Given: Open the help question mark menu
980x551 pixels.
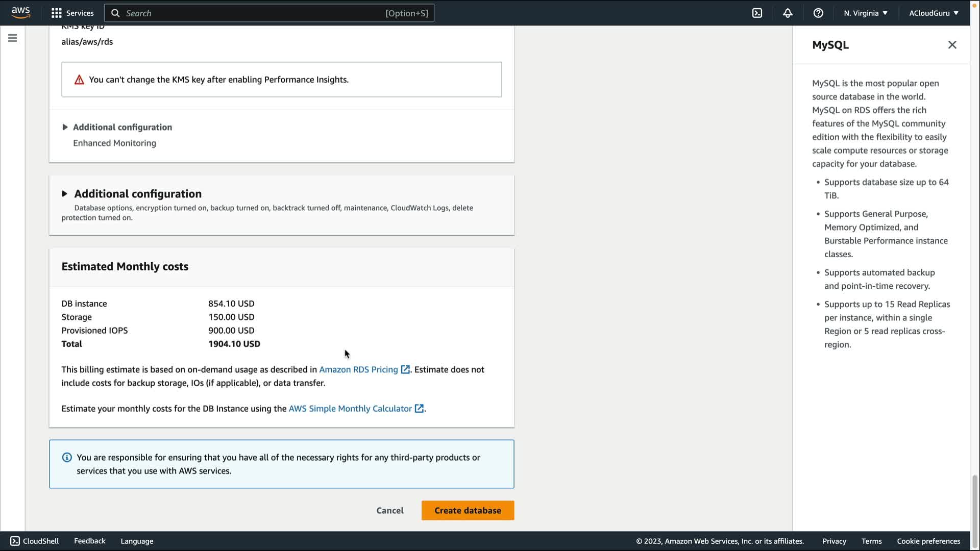Looking at the screenshot, I should coord(818,13).
